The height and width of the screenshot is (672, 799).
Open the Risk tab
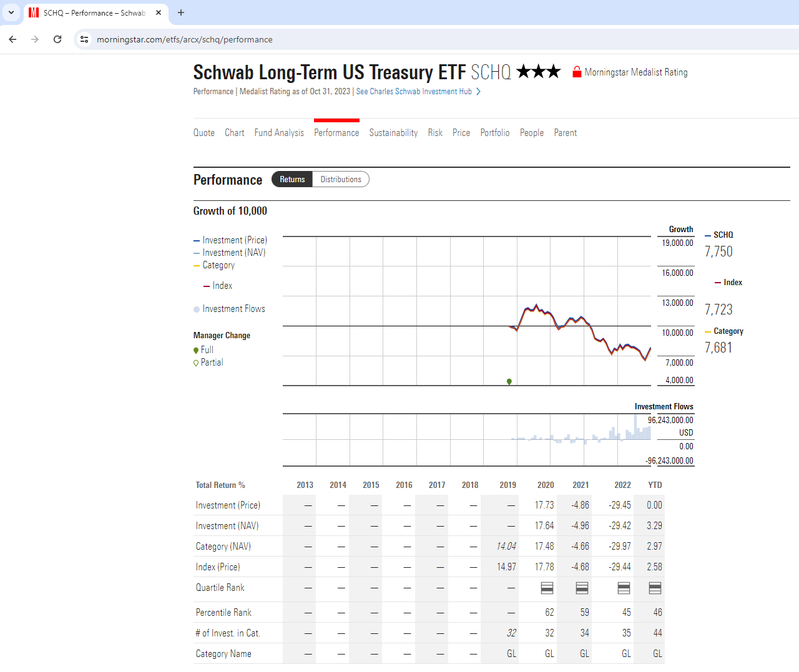point(435,133)
